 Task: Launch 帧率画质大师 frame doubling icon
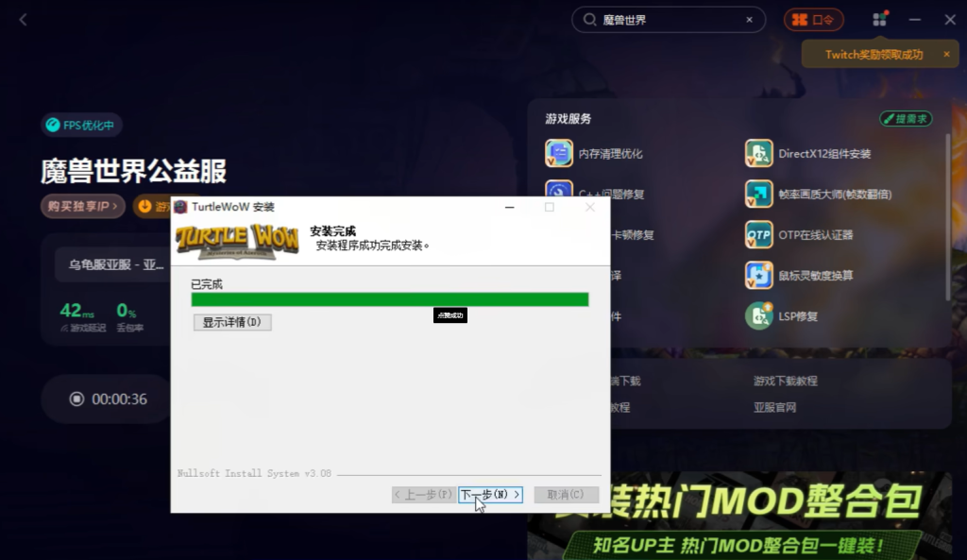tap(758, 194)
